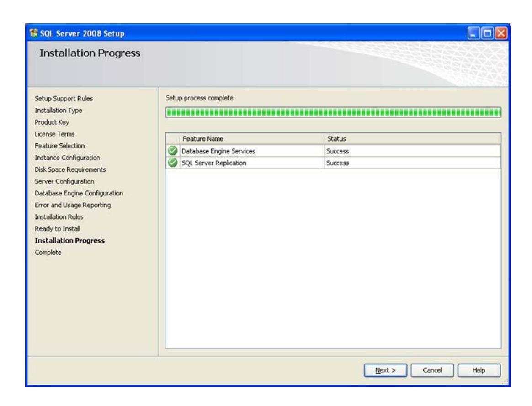Click the Cancel button
532x406 pixels.
click(x=432, y=370)
